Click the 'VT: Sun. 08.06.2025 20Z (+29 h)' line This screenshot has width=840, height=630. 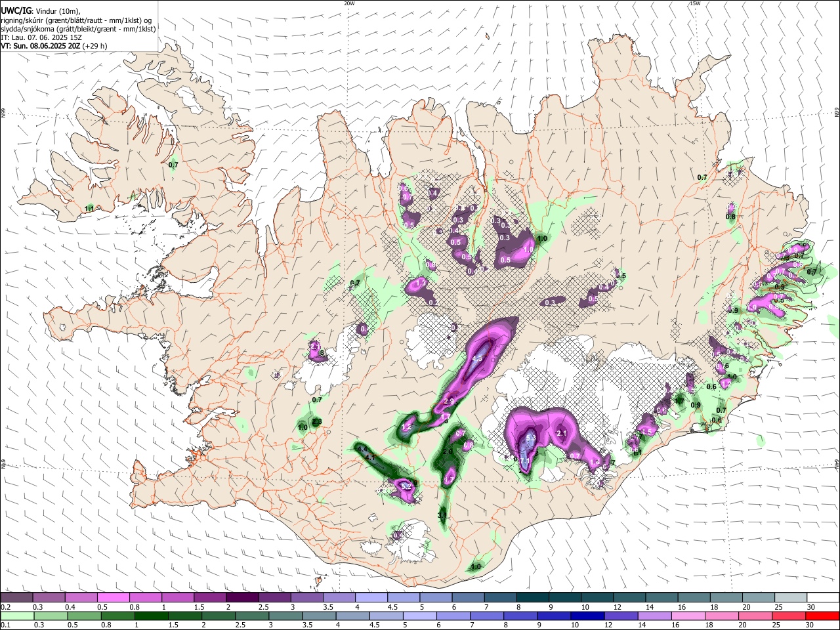tap(54, 46)
